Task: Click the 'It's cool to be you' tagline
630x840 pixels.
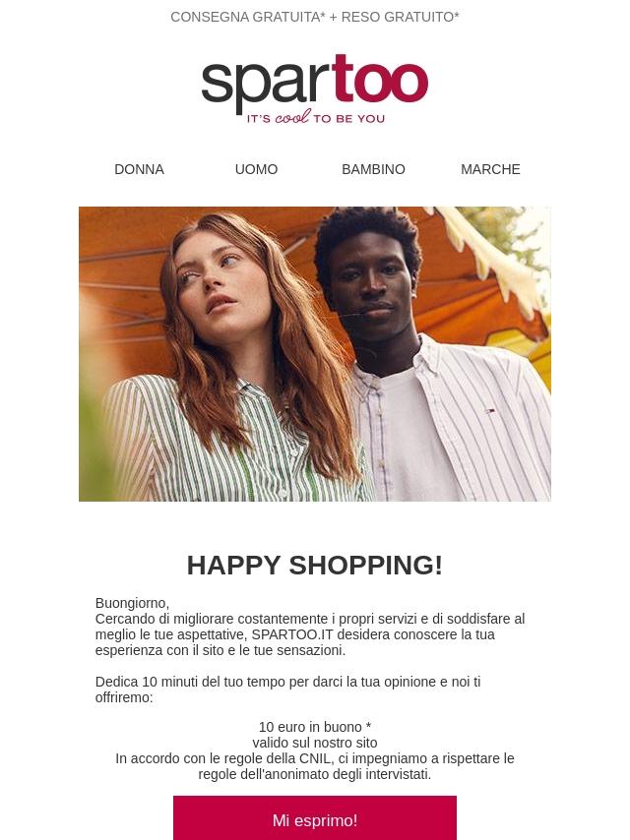Action: tap(315, 117)
